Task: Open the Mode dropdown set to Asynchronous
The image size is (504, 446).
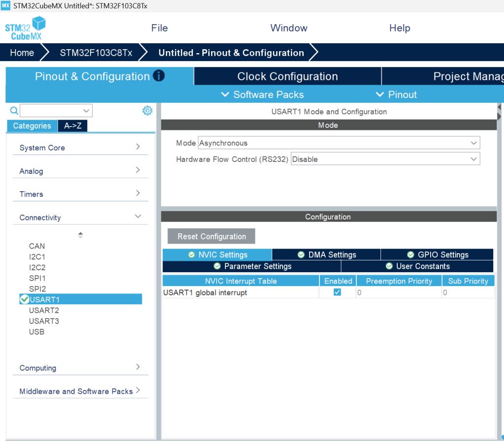Action: (x=339, y=143)
